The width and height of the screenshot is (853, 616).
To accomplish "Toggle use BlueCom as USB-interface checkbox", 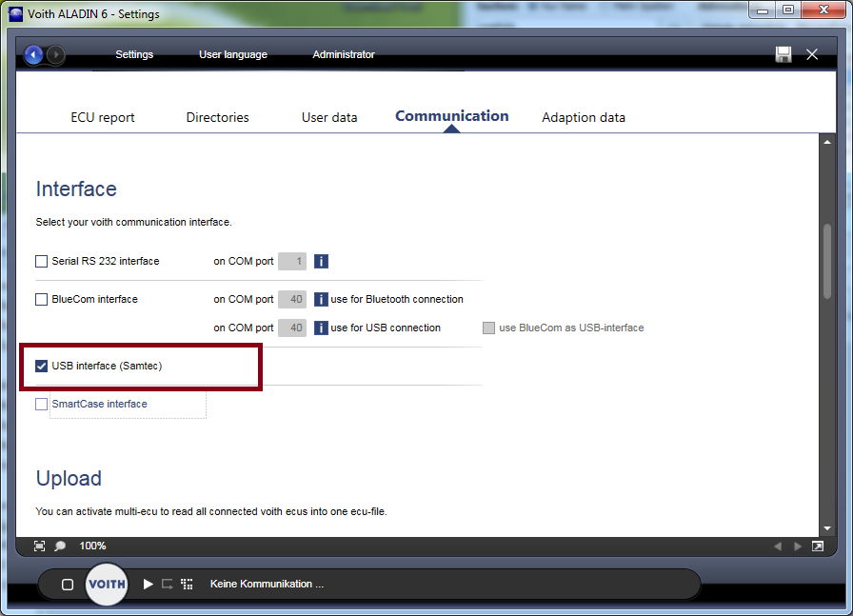I will (489, 328).
